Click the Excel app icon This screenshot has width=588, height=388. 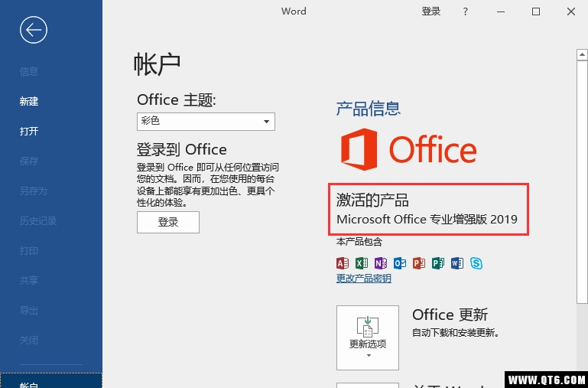pos(362,263)
